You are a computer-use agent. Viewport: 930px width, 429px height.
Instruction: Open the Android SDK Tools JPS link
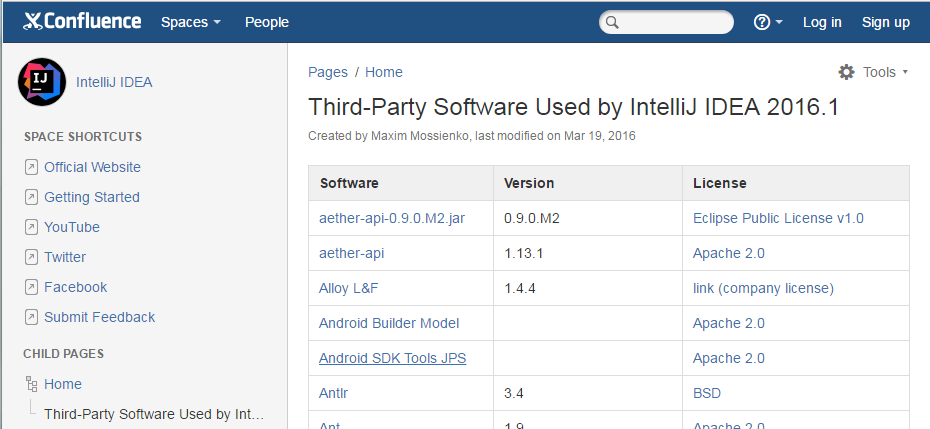[x=393, y=358]
